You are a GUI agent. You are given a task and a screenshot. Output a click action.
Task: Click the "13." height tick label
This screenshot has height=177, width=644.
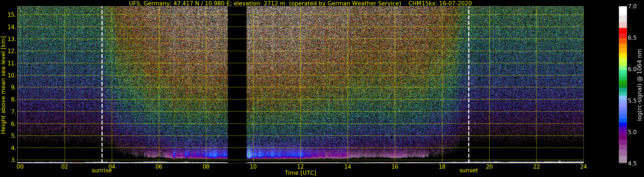[x=12, y=39]
